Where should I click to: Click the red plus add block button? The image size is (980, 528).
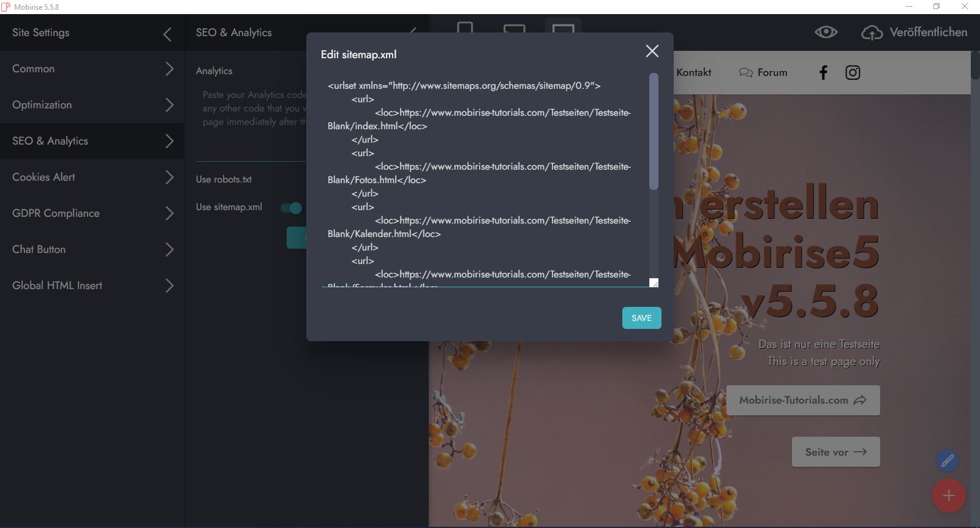pyautogui.click(x=948, y=496)
